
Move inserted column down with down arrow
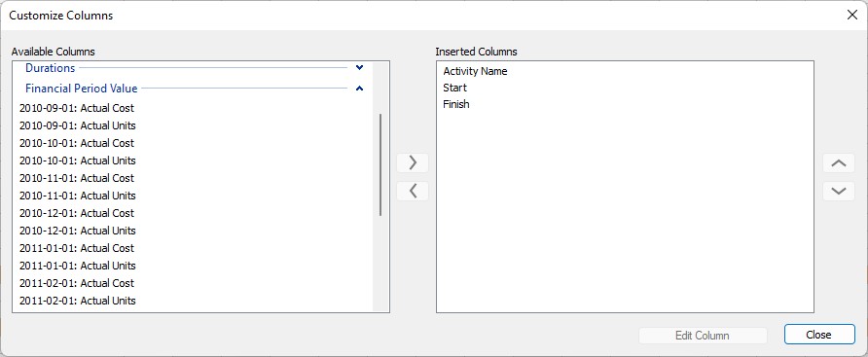839,192
